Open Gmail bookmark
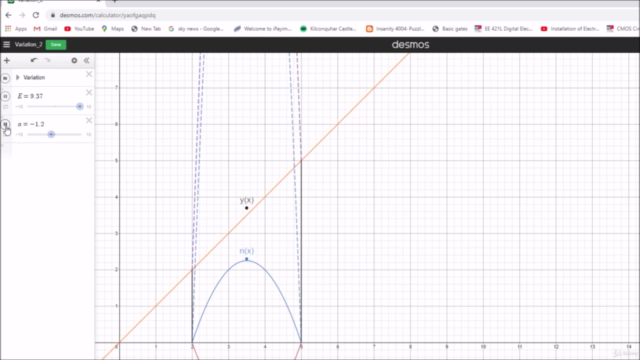The height and width of the screenshot is (360, 640). [45, 29]
